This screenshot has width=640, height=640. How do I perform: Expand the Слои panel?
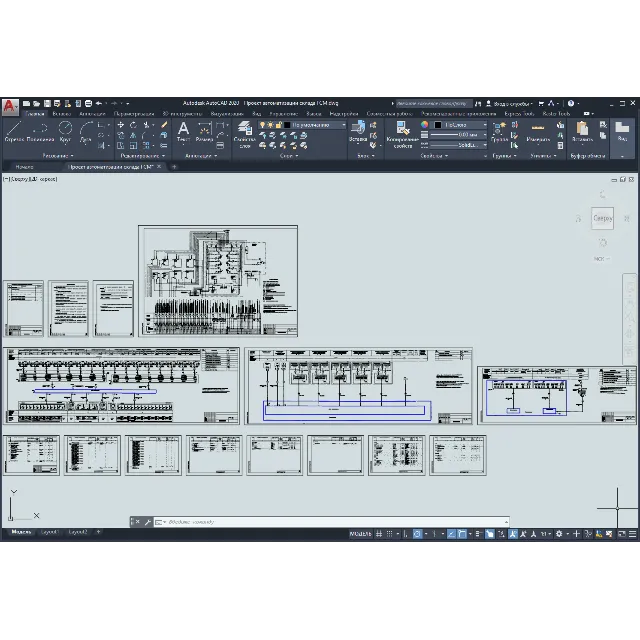point(289,156)
